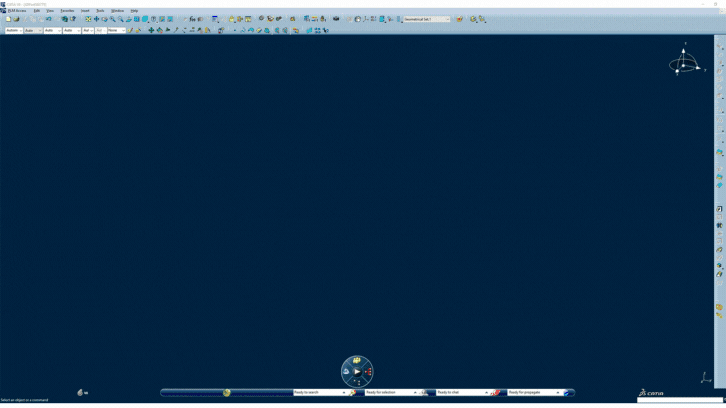Click the yellow top quadrant of bottom compass
The width and height of the screenshot is (726, 408).
pyautogui.click(x=357, y=361)
